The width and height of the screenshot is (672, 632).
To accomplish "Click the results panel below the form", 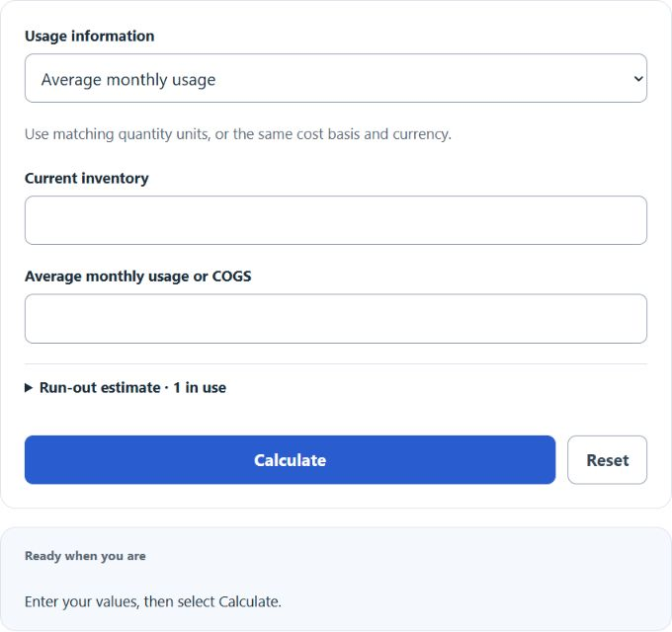I will click(x=336, y=579).
